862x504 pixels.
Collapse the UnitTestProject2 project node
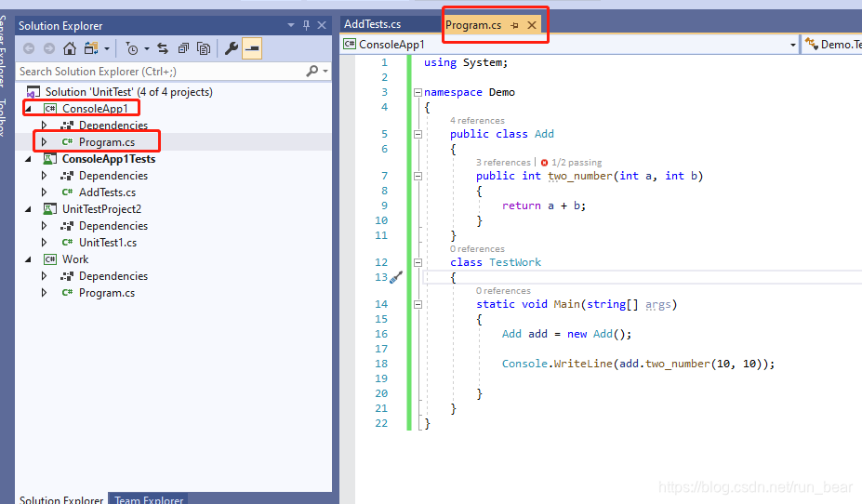pos(28,209)
